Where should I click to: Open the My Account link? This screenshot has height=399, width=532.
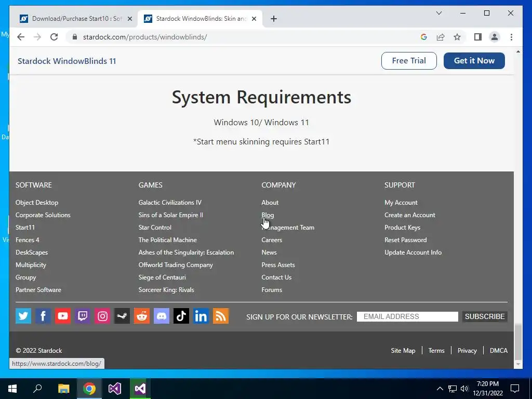(x=401, y=203)
